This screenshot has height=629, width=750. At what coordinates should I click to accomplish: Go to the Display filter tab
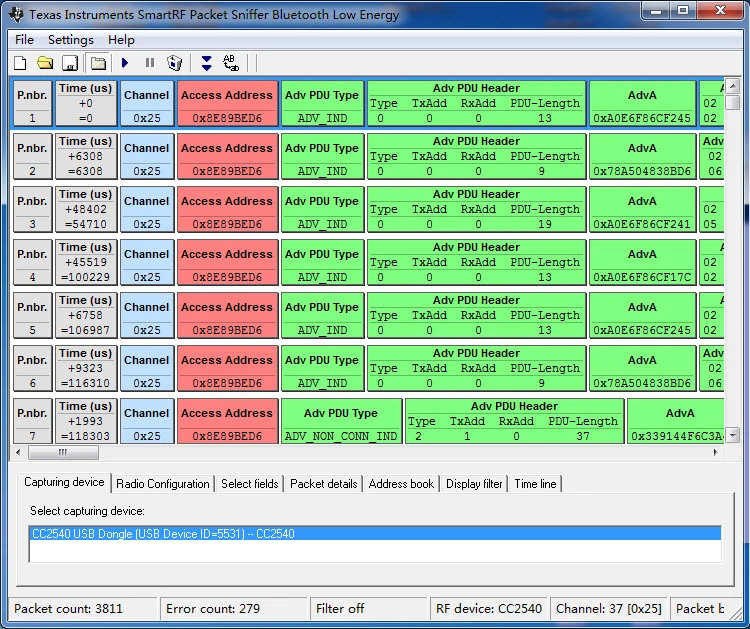475,484
